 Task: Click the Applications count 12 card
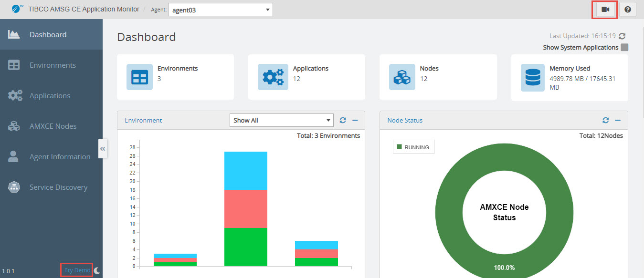(x=306, y=77)
